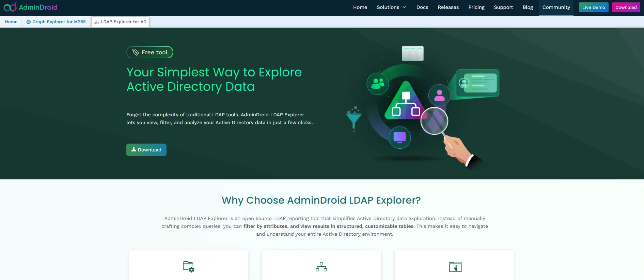Go to the Docs page

(422, 7)
